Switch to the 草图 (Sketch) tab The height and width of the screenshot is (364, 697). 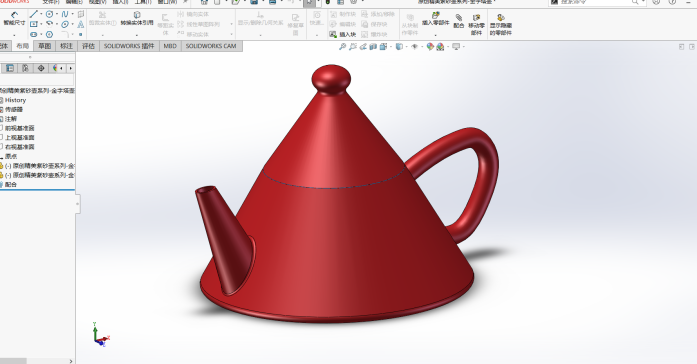click(44, 46)
